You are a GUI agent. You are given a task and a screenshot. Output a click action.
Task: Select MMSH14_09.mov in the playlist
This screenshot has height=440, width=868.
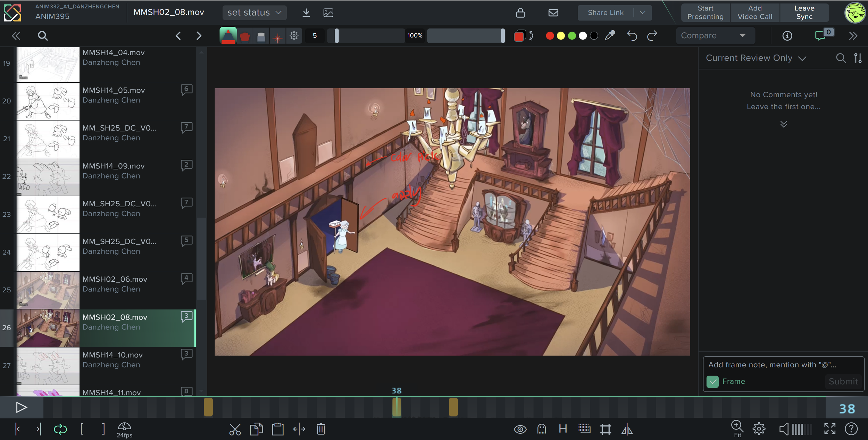[106, 177]
